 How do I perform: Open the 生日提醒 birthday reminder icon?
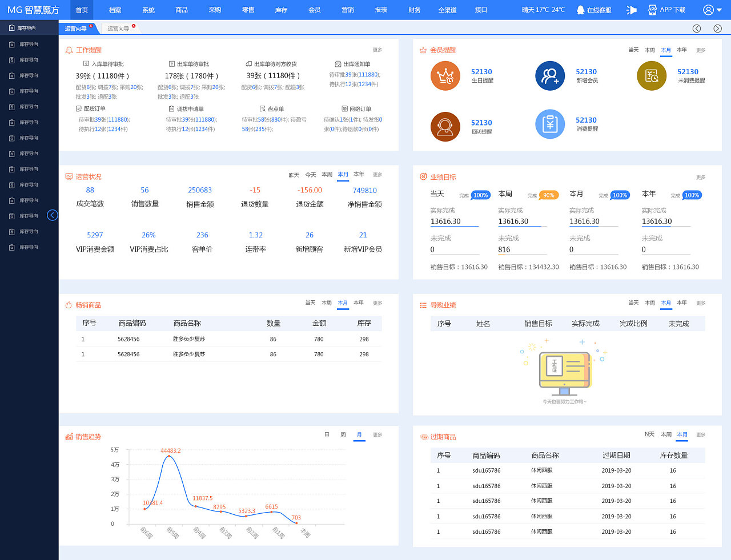click(445, 75)
